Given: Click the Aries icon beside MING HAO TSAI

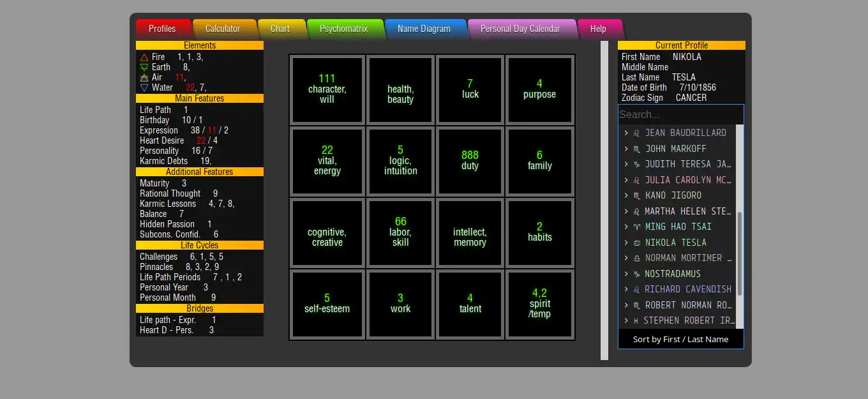Looking at the screenshot, I should click(x=636, y=227).
